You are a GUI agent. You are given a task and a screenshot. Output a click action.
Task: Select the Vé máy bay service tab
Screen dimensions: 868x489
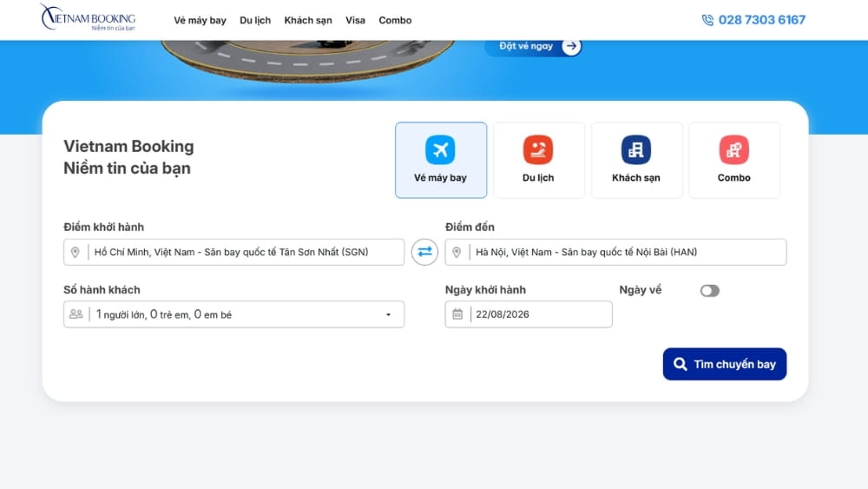(441, 160)
